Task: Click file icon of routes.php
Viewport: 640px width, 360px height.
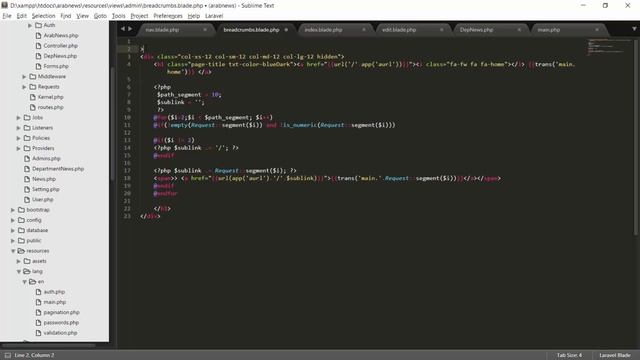Action: [33, 107]
